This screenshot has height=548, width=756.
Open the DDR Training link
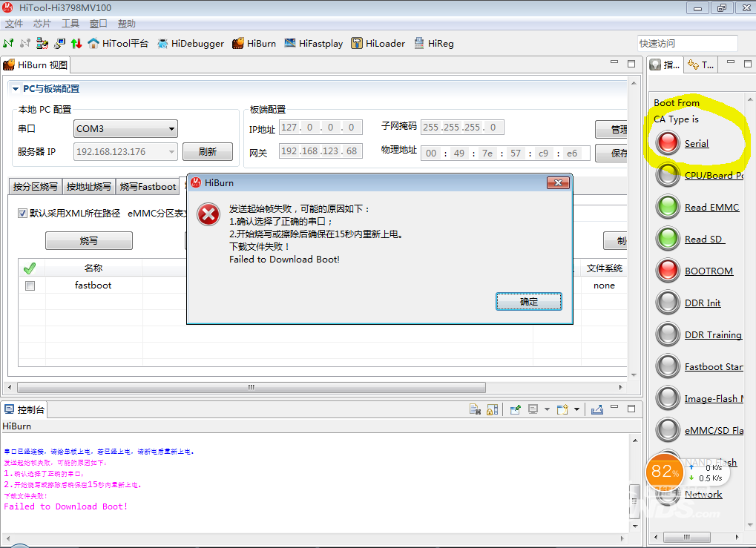coord(713,334)
